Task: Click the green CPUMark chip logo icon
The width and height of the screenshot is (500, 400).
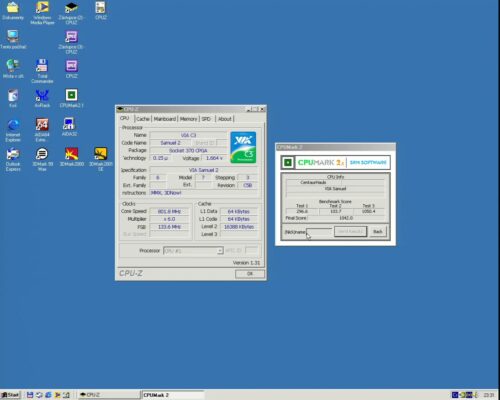Action: click(288, 162)
